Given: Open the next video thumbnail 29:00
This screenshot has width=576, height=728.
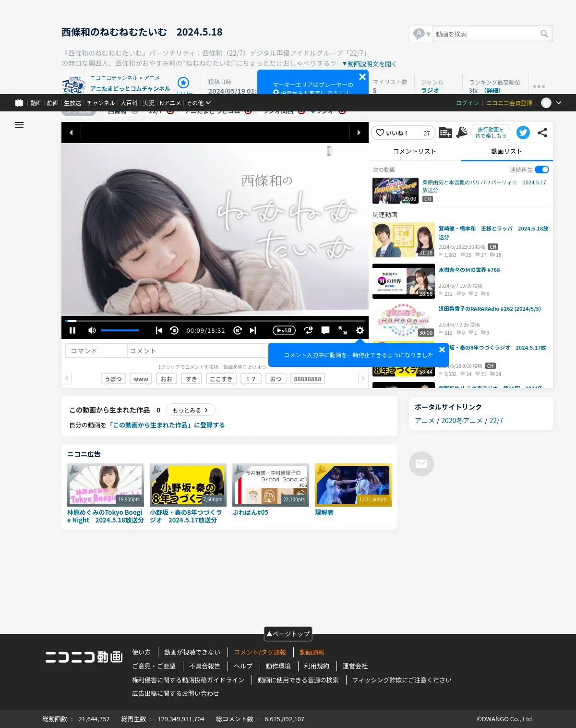Looking at the screenshot, I should point(396,191).
